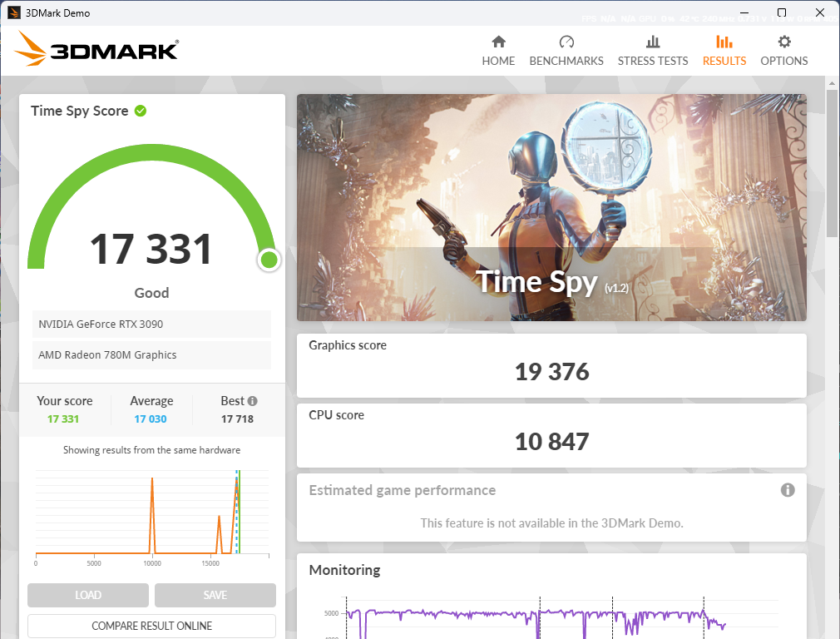Screen dimensions: 840x639
Task: Click the Monitoring heading
Action: point(344,570)
